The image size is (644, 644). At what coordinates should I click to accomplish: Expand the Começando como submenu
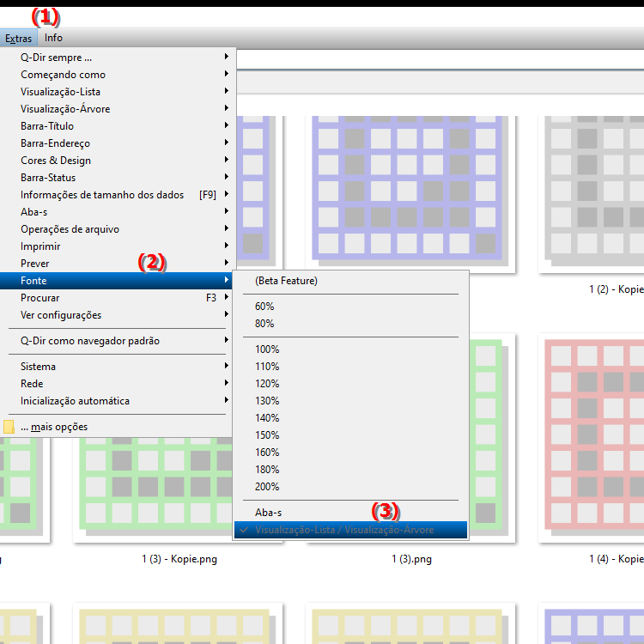coord(118,75)
